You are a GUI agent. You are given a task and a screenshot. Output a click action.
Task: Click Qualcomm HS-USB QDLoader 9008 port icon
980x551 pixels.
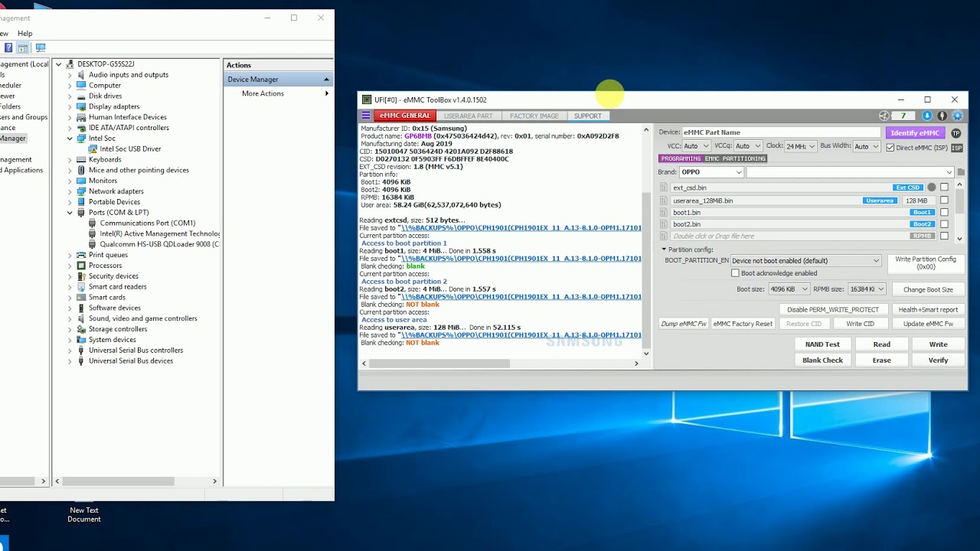coord(93,245)
